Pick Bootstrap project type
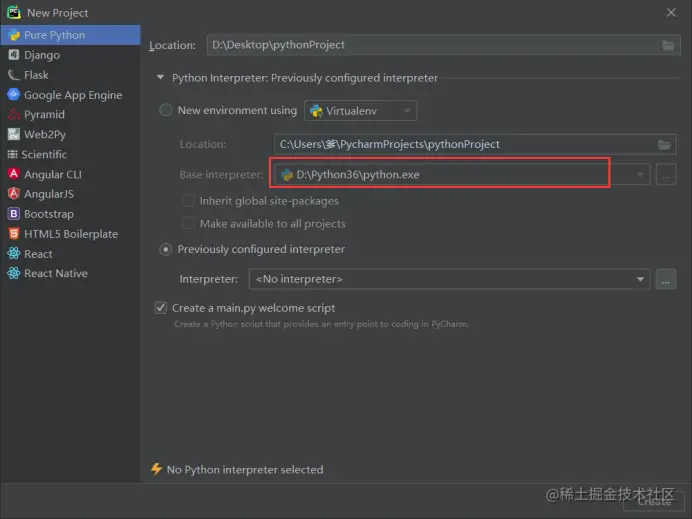The height and width of the screenshot is (519, 692). (x=70, y=214)
